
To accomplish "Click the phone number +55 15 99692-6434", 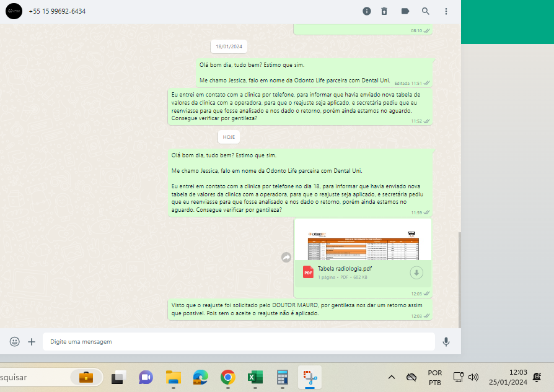I will click(57, 11).
